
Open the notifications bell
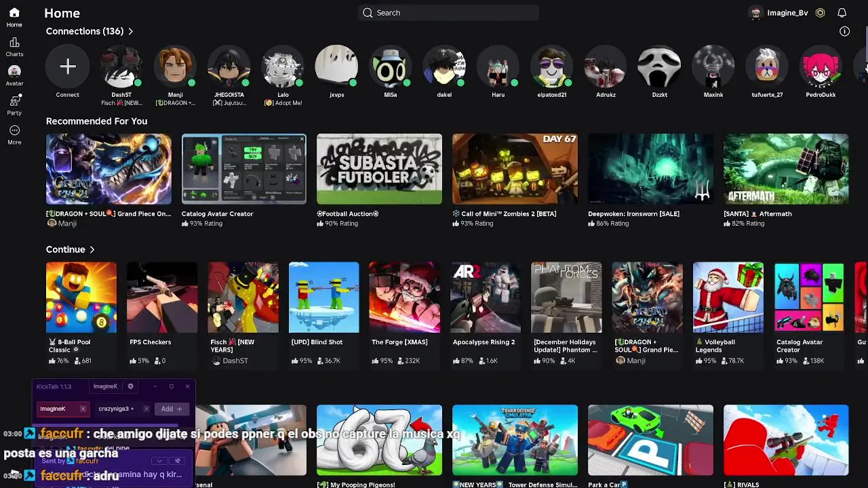point(842,13)
